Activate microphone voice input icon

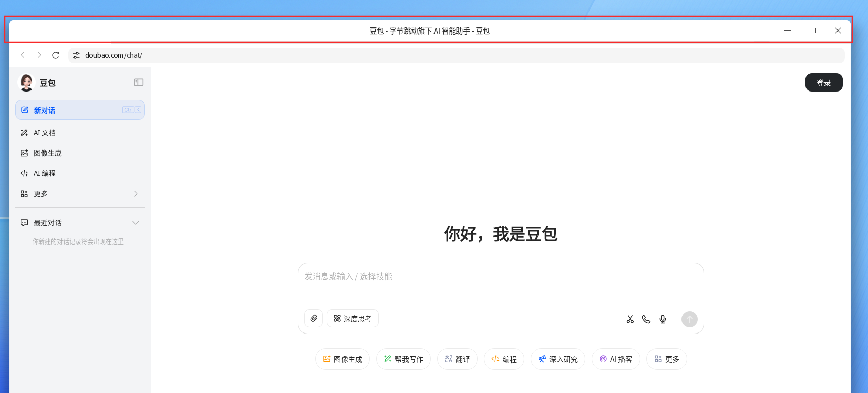(663, 319)
